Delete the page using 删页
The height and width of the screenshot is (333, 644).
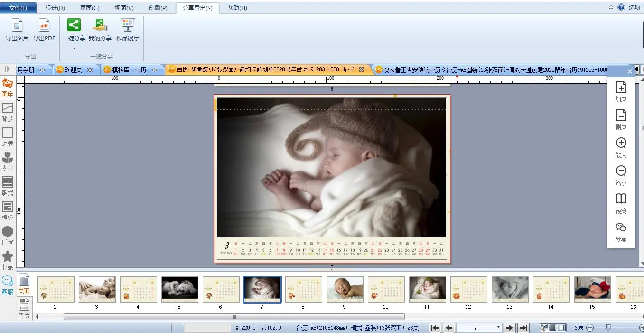click(621, 119)
